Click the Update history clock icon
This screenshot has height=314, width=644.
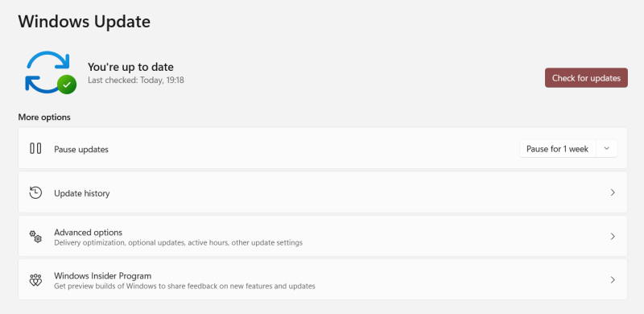pos(35,192)
